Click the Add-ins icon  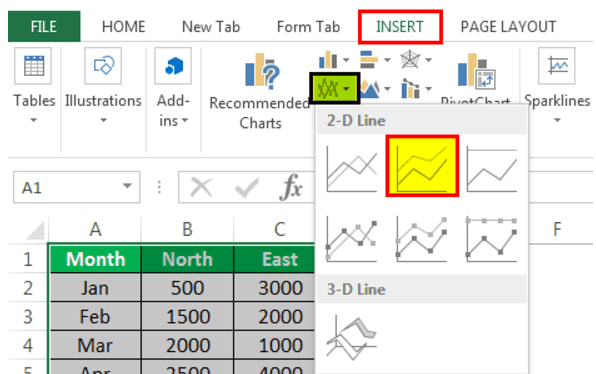coord(173,66)
